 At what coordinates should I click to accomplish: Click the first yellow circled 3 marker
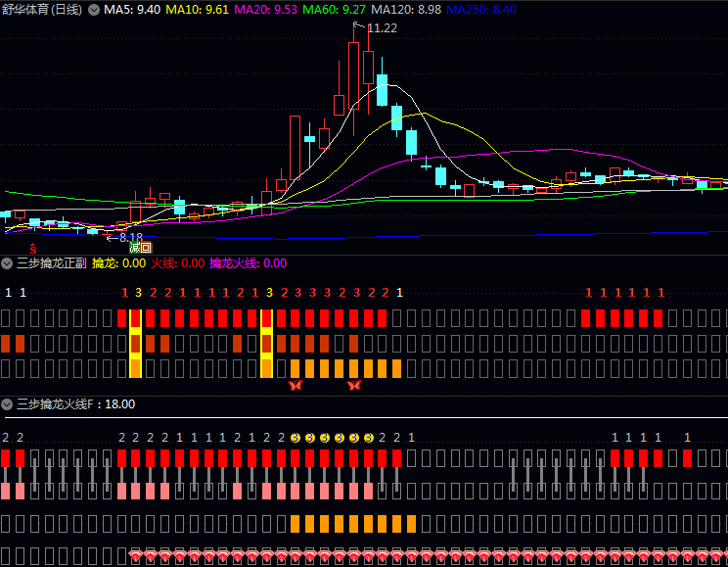coord(296,438)
